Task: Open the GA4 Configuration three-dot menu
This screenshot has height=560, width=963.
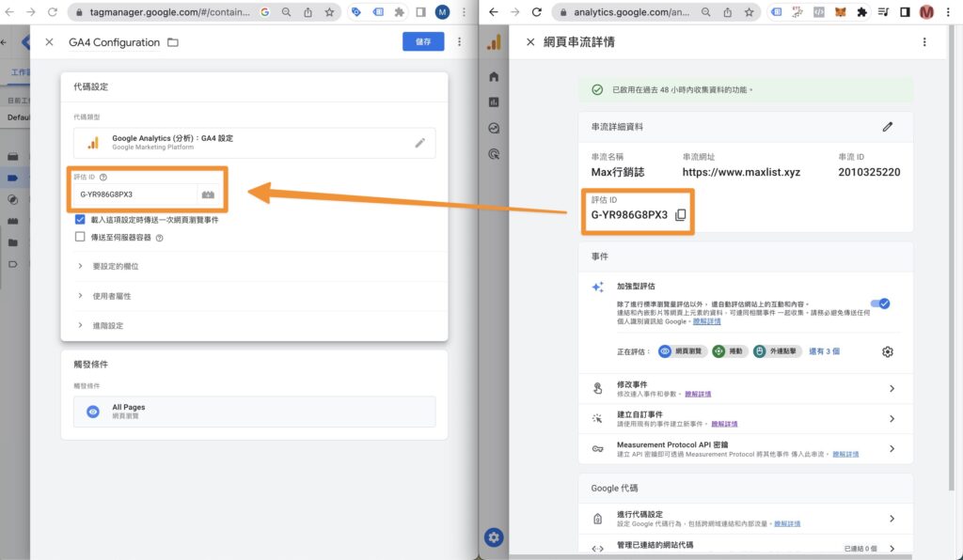Action: 459,41
